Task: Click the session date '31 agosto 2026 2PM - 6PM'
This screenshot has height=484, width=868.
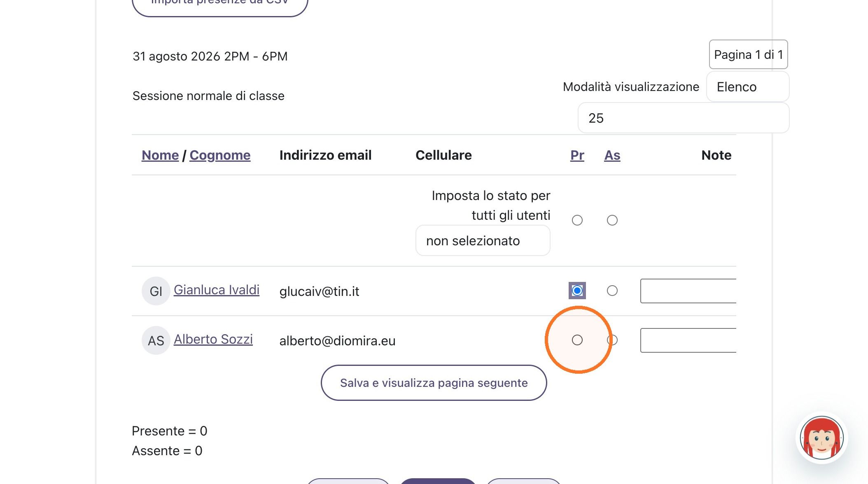Action: click(x=210, y=56)
